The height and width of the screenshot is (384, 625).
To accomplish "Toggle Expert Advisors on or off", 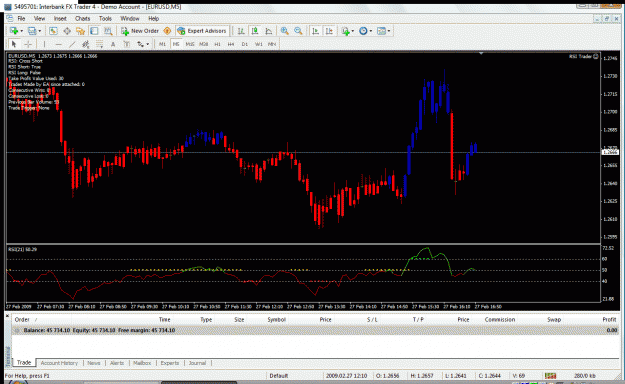I will coord(202,31).
